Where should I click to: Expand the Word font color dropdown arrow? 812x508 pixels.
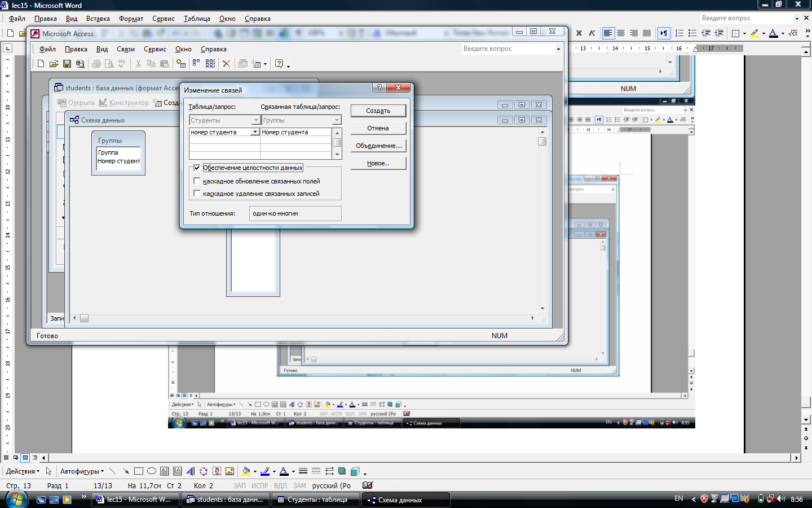[x=783, y=34]
